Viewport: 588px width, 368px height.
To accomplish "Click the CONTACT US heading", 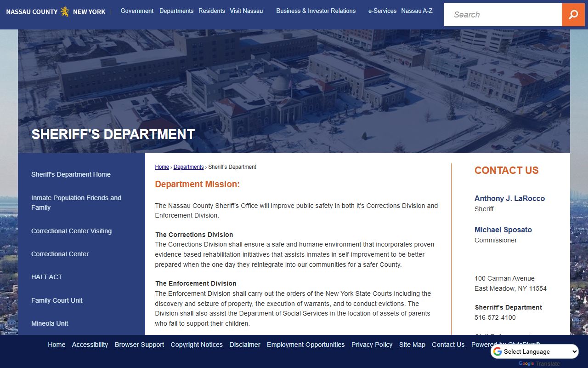I will 506,171.
